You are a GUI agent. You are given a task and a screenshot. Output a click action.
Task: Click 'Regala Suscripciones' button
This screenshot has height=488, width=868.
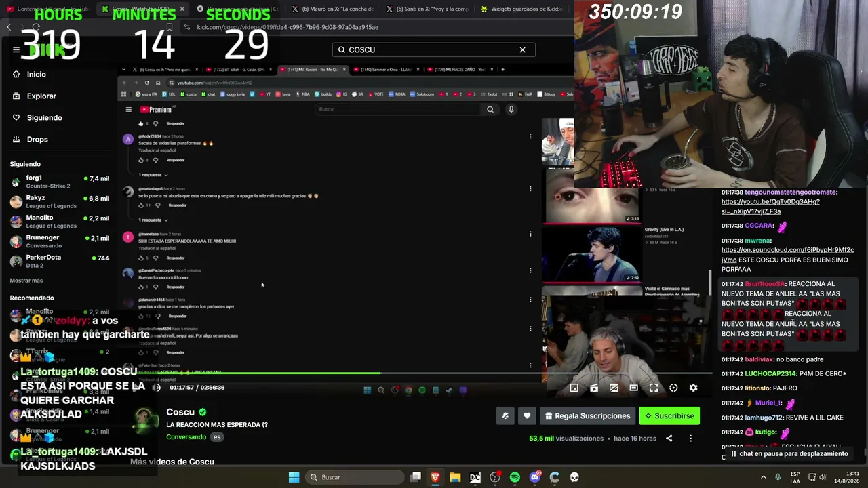click(588, 415)
